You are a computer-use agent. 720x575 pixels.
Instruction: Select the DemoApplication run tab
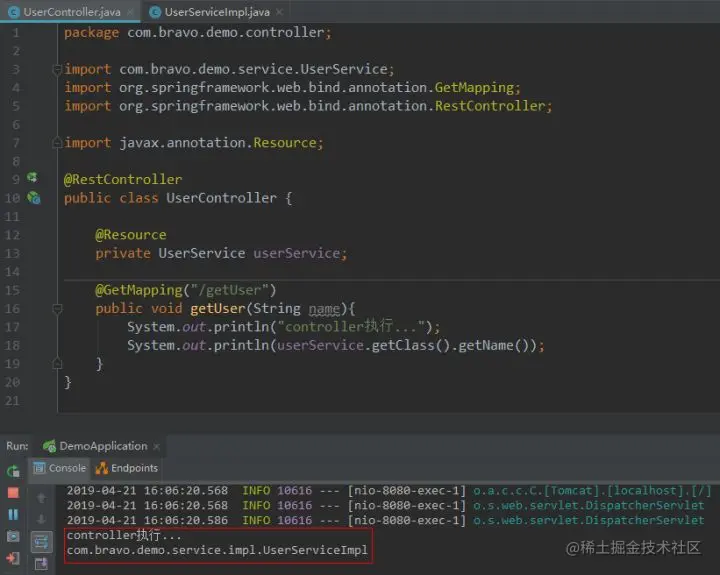coord(103,446)
